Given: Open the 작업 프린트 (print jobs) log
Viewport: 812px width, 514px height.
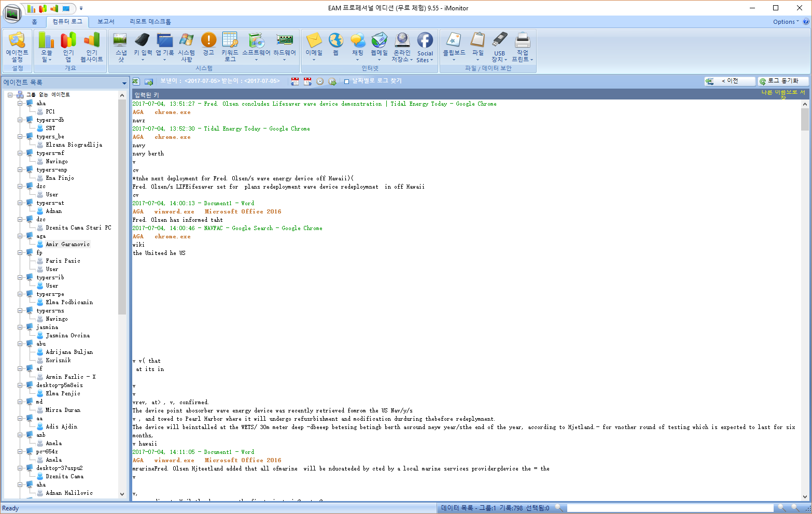Looking at the screenshot, I should click(522, 48).
